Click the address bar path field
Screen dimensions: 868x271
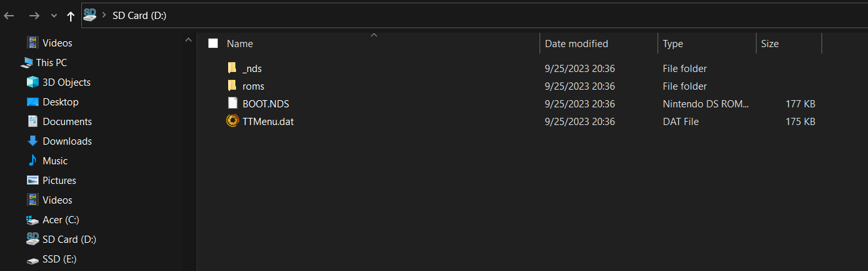[x=474, y=15]
